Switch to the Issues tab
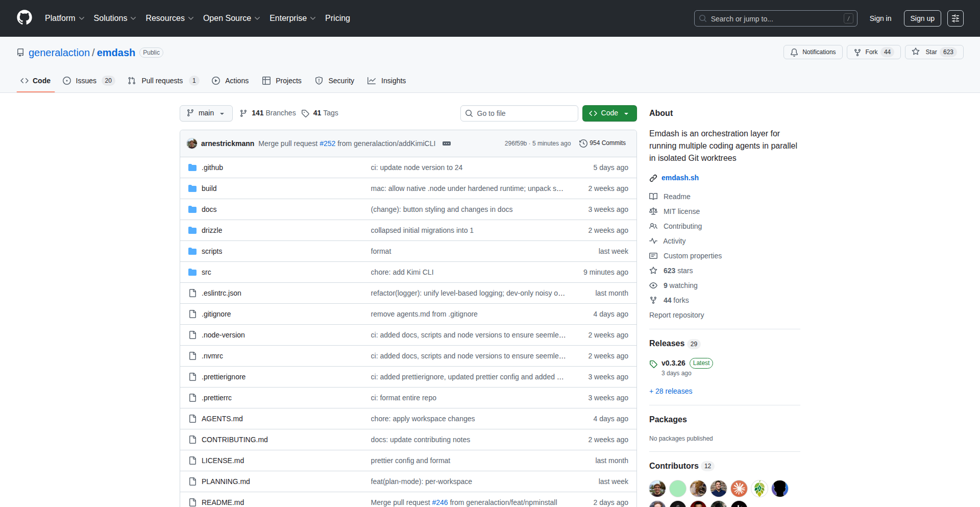This screenshot has width=980, height=507. [85, 81]
